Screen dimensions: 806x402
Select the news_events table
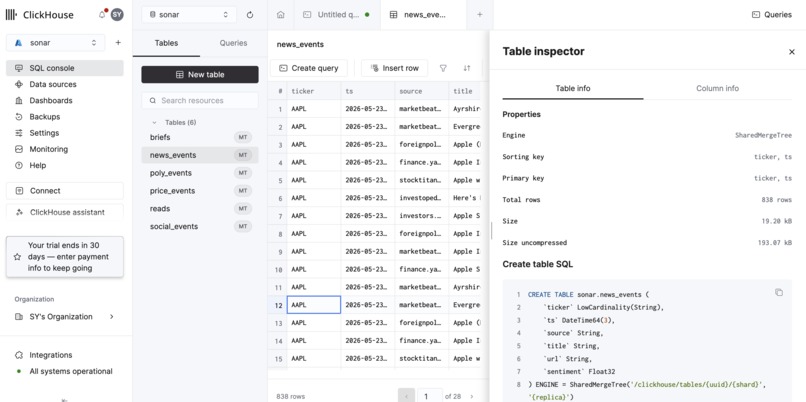(200, 155)
